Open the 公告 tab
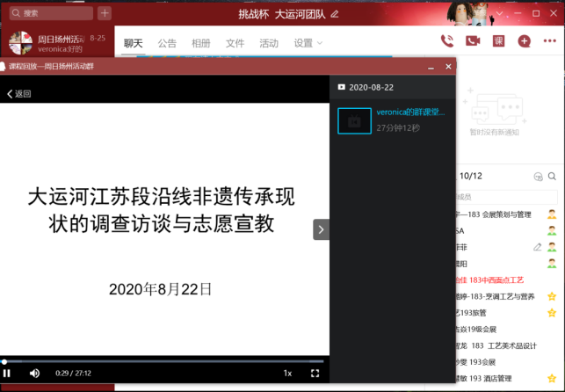 pyautogui.click(x=167, y=43)
